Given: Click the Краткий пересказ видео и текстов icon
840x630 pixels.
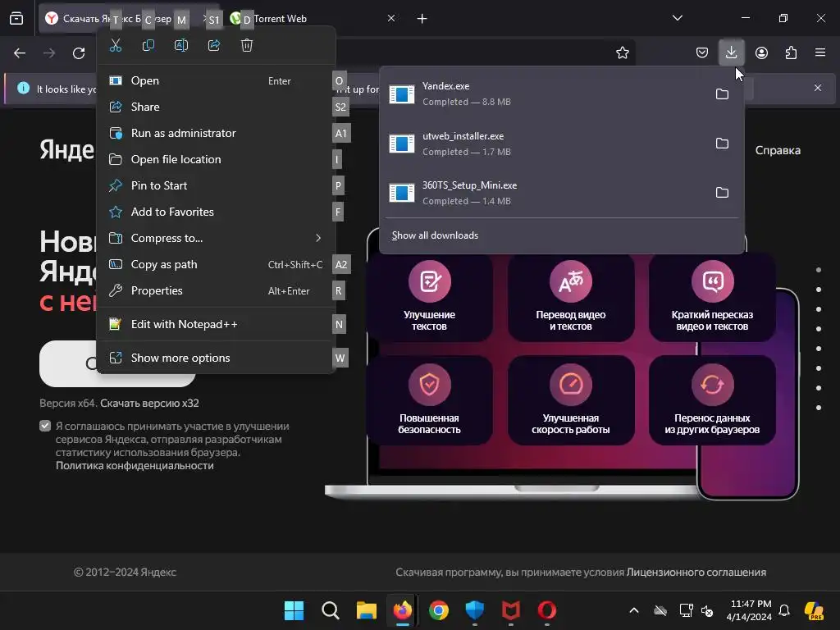Looking at the screenshot, I should pos(713,281).
